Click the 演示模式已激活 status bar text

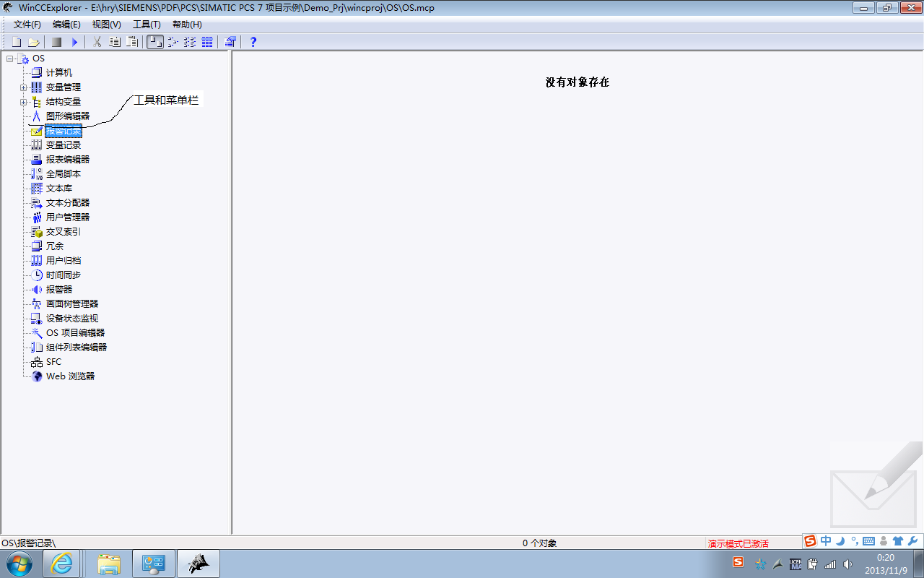click(x=738, y=543)
